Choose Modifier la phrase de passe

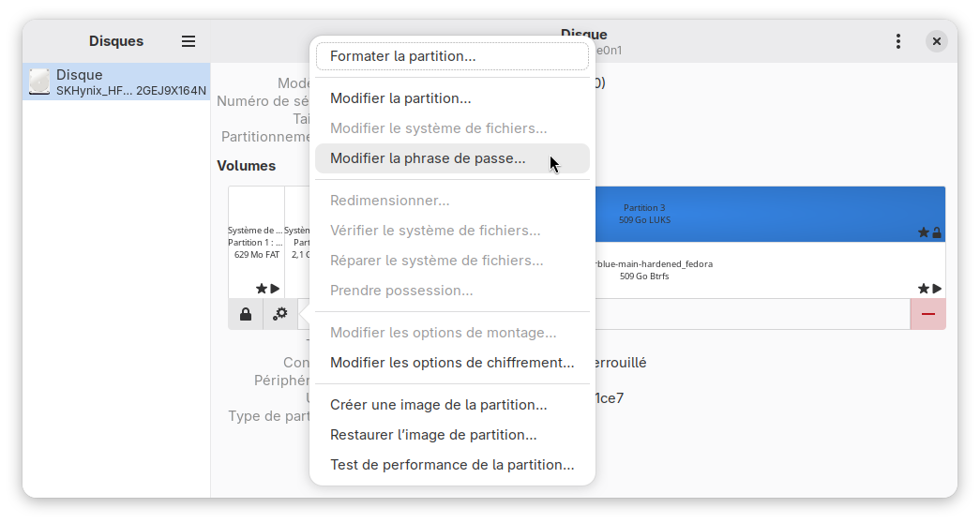point(453,158)
